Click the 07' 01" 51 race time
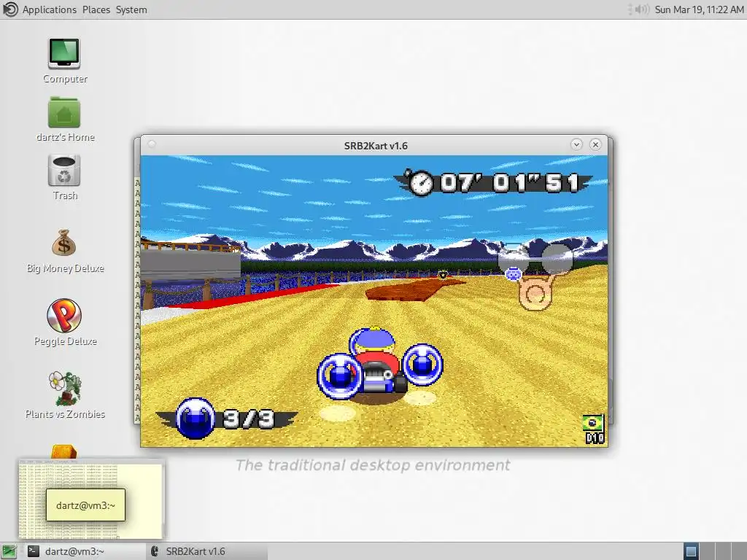 pyautogui.click(x=510, y=183)
